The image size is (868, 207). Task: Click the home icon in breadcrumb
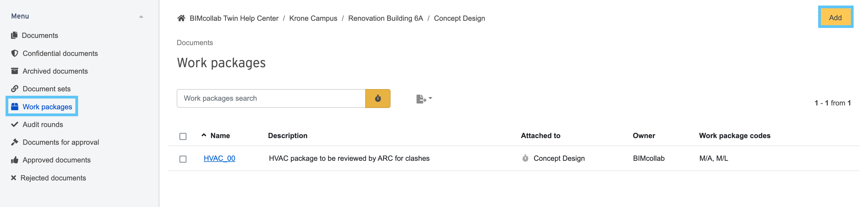tap(181, 18)
